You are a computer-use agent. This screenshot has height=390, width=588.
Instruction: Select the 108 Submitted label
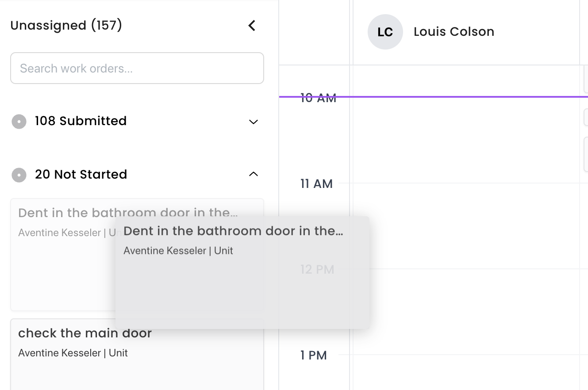click(81, 121)
